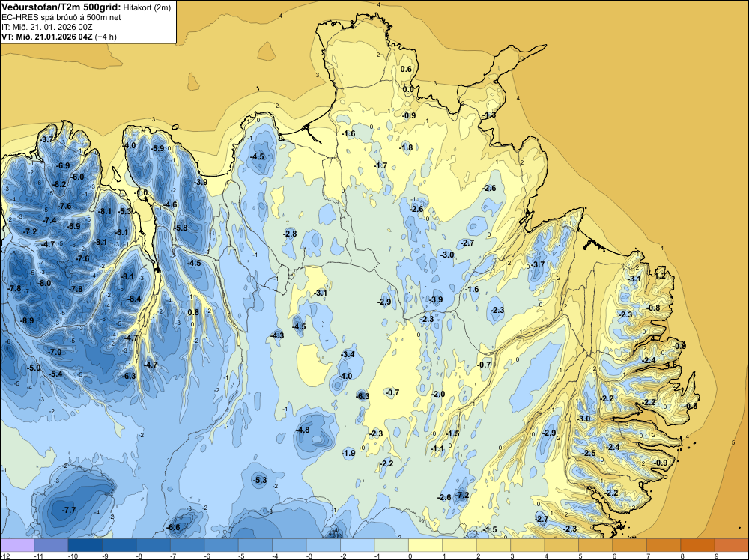Click the -3.4 temperature value
Viewport: 749px width, 560px height.
[348, 354]
